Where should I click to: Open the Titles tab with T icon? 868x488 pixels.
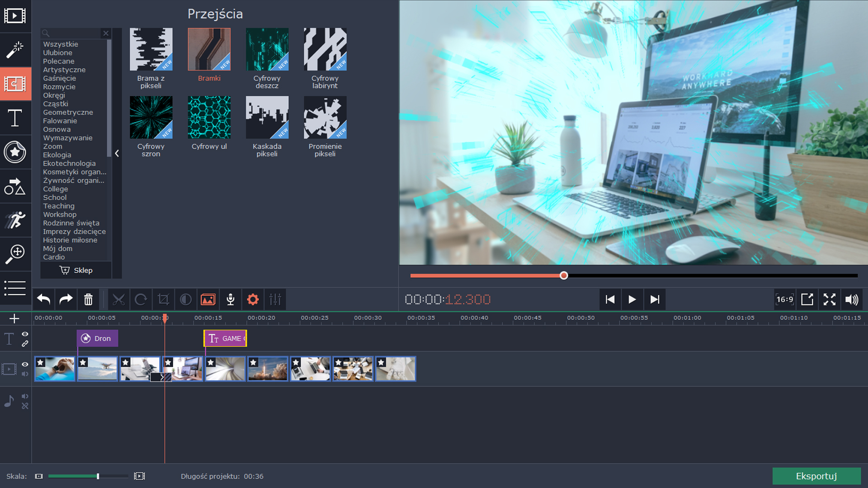[15, 118]
